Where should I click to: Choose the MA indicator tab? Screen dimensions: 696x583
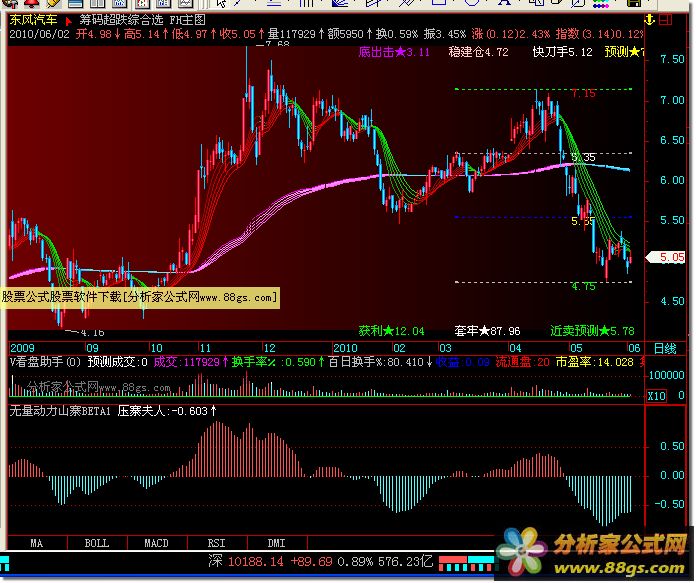point(36,544)
